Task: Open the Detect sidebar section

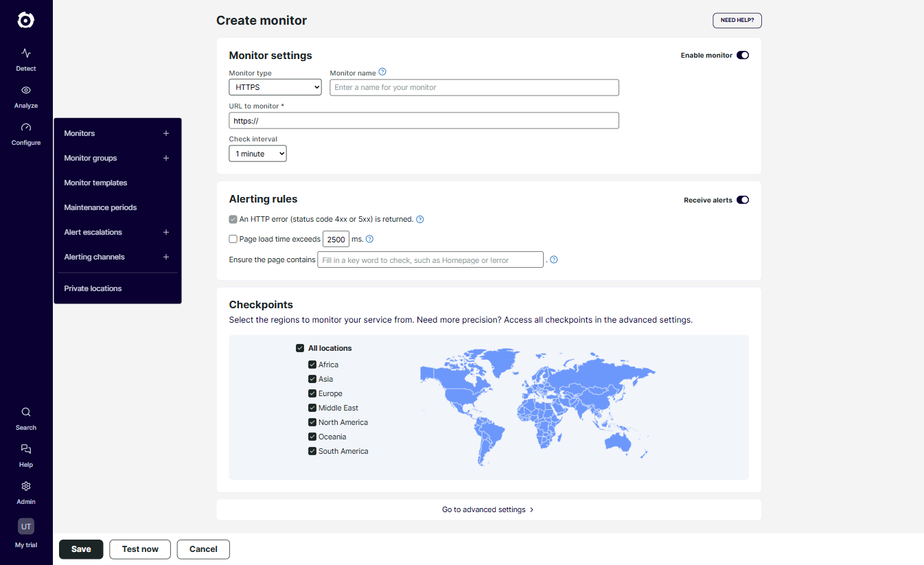Action: pyautogui.click(x=26, y=59)
